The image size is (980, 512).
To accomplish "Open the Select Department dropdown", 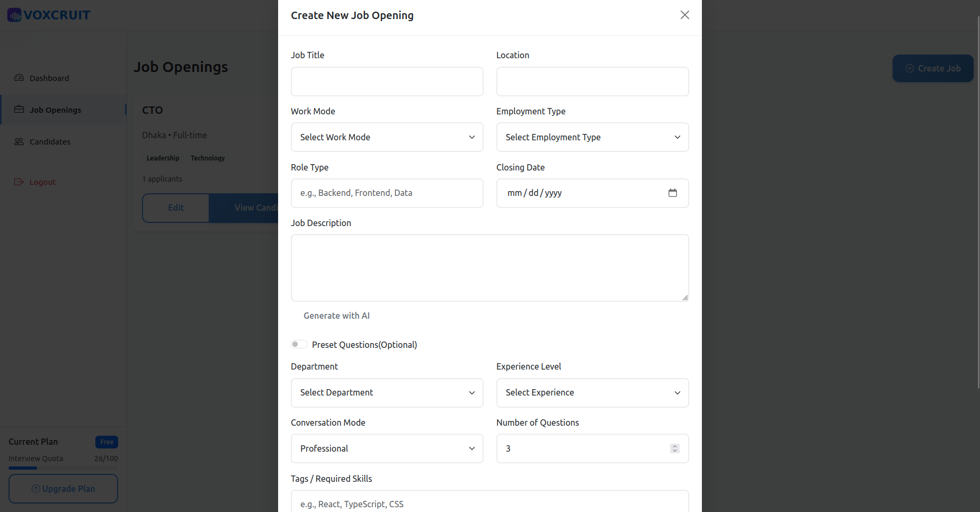I will (x=387, y=392).
